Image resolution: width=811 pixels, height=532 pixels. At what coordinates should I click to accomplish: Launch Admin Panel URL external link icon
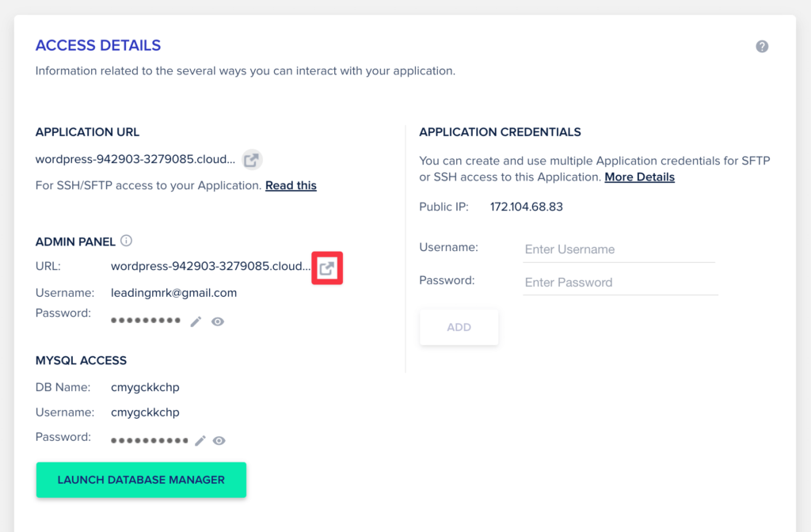click(x=327, y=268)
